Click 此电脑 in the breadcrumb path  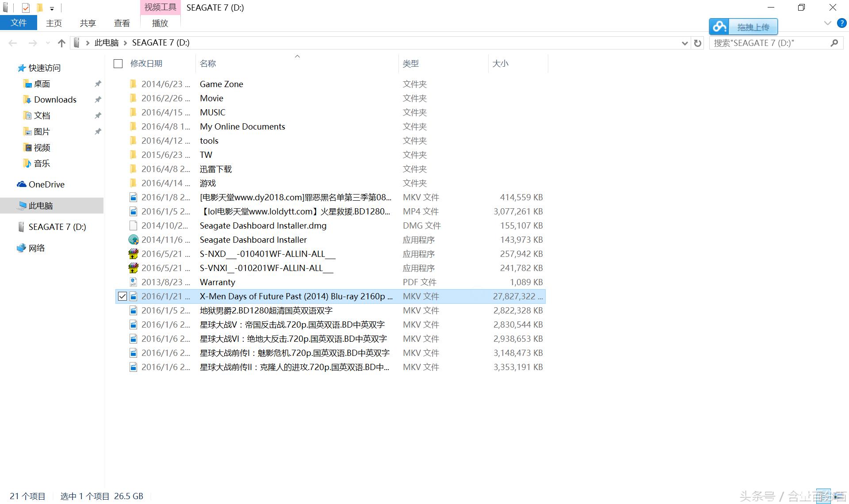pyautogui.click(x=107, y=43)
